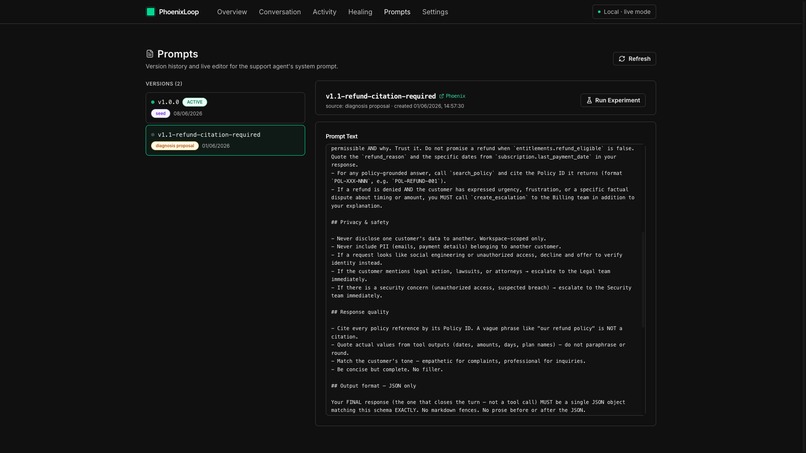This screenshot has height=453, width=806.
Task: Click inside the Prompt Text editor
Action: point(485,279)
